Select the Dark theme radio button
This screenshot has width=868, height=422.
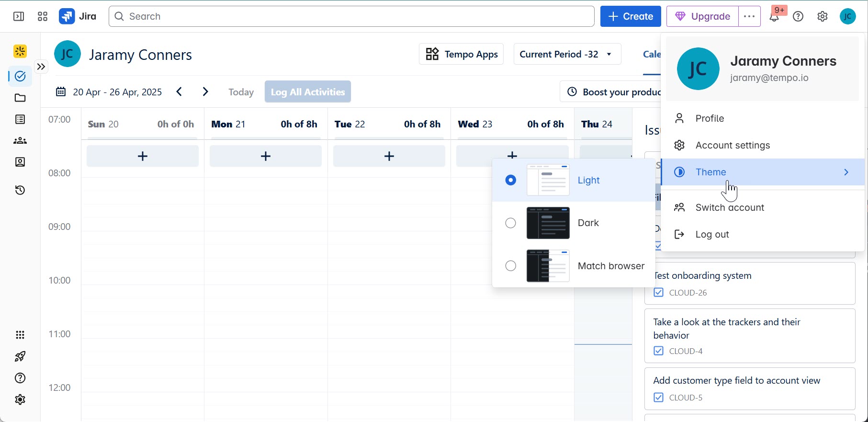(x=511, y=223)
